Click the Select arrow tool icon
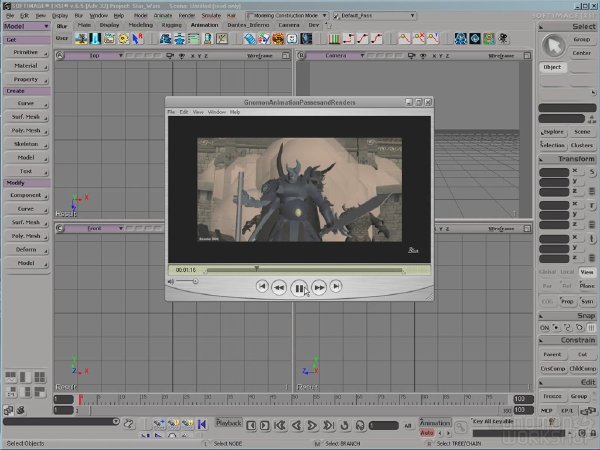 click(553, 46)
